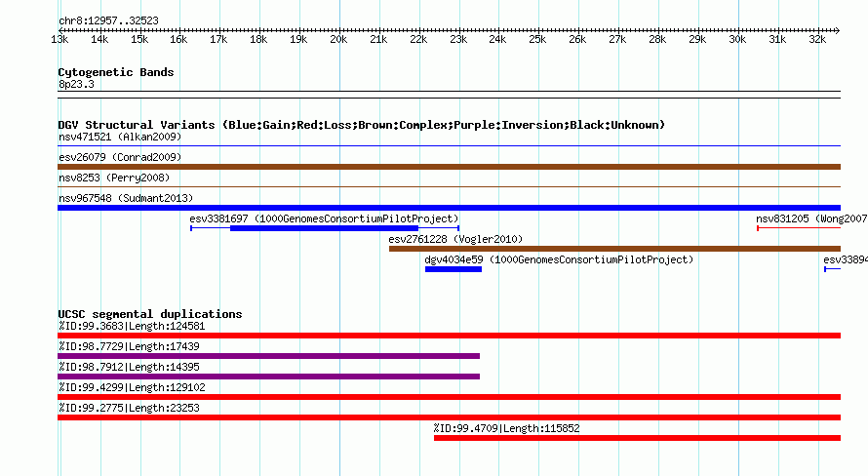Select the %ID:99.2775 Length:23253 red bar
868x476 pixels.
[x=449, y=417]
